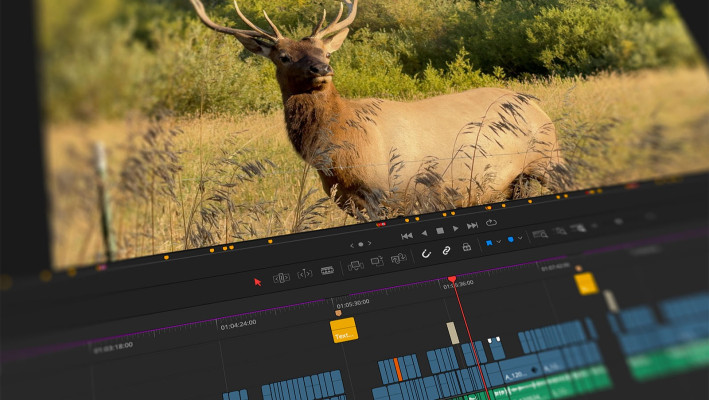Click timecode 01:04:24:00 on the ruler

[x=238, y=324]
